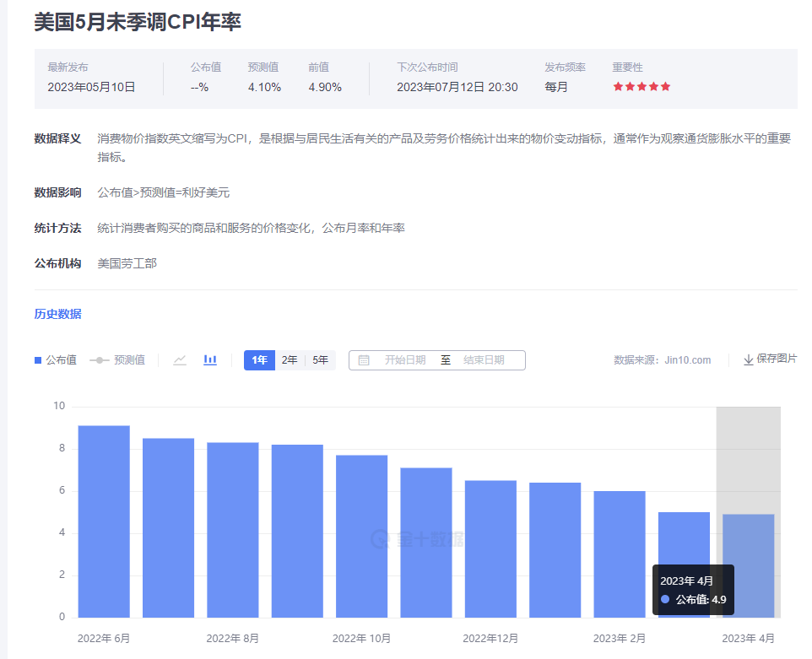
Task: Select the 5年 time range
Action: pos(321,360)
